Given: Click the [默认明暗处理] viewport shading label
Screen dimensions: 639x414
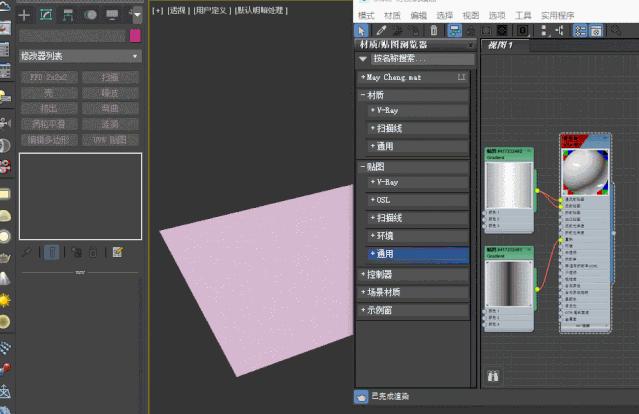Looking at the screenshot, I should [261, 11].
